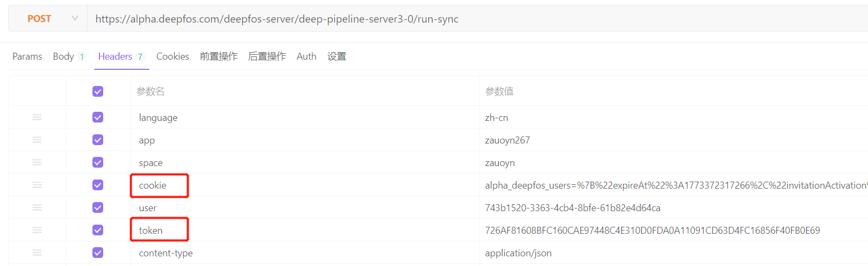
Task: Uncheck the language header checkbox
Action: coord(98,117)
